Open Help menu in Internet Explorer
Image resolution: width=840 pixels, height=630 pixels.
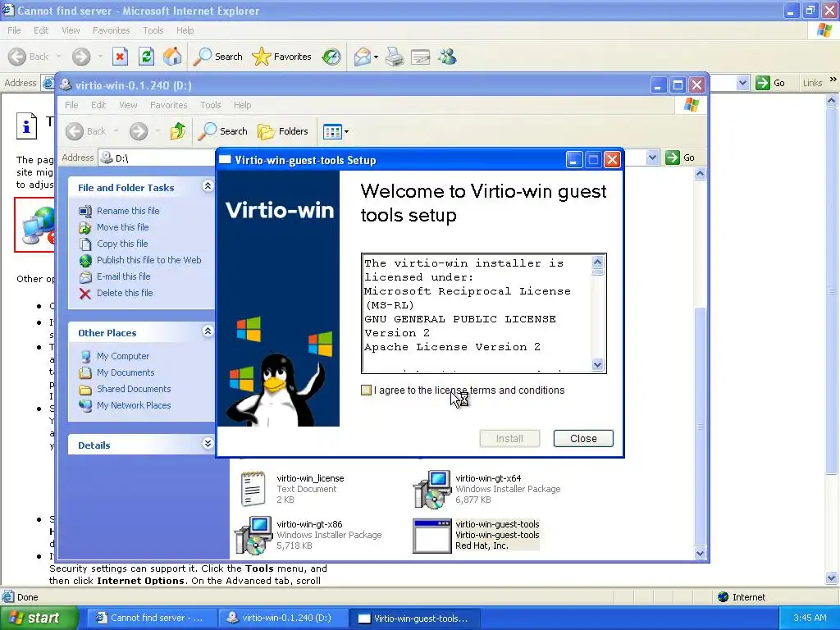[185, 30]
